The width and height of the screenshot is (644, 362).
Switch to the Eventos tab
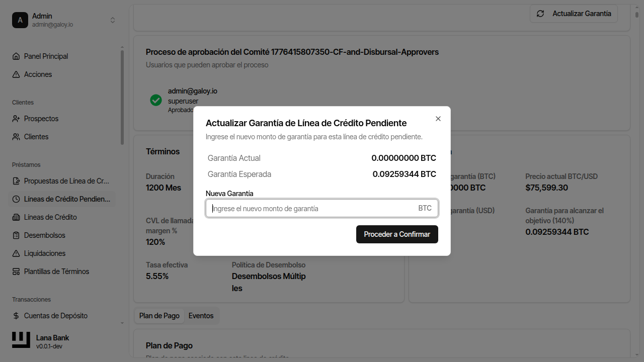201,316
